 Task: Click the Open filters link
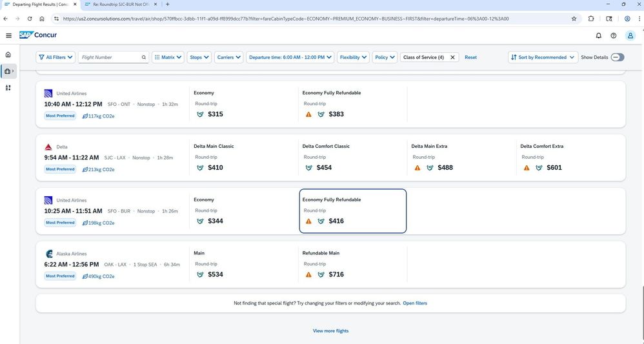pyautogui.click(x=415, y=303)
